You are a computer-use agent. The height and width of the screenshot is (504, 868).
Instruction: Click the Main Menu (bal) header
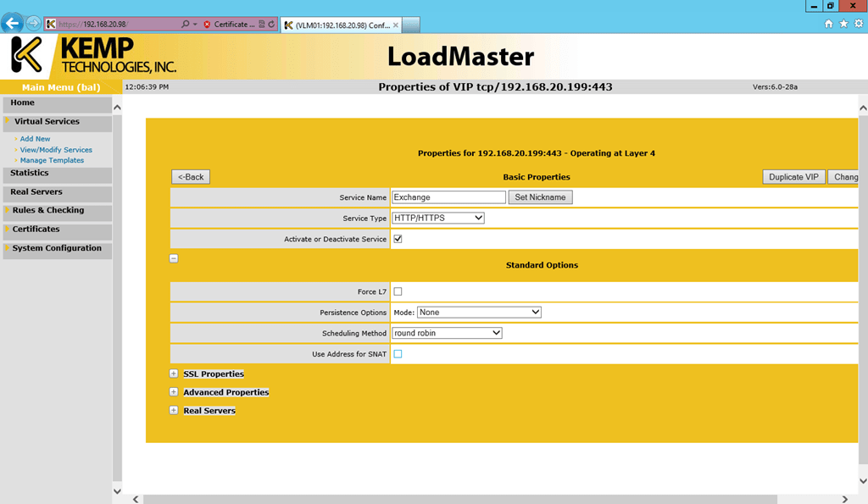(61, 87)
